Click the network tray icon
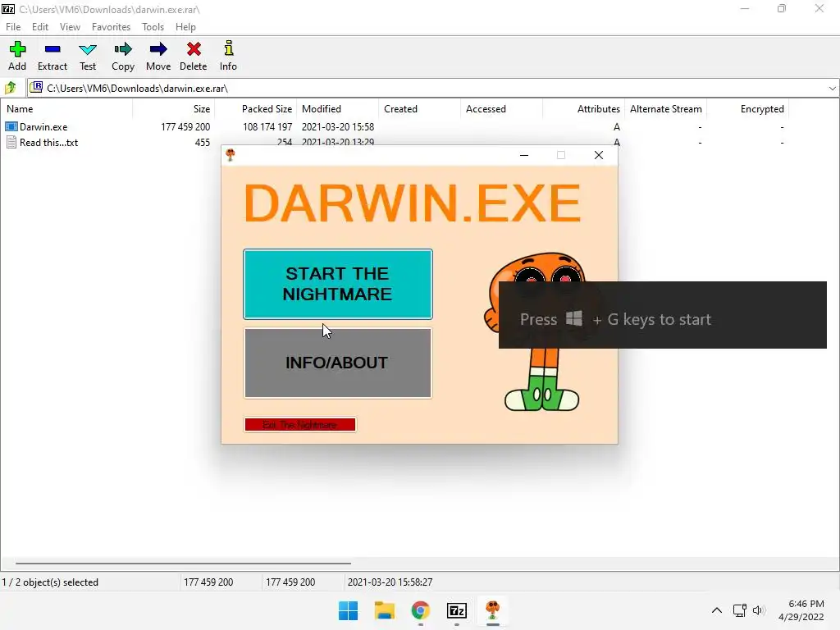Screen dimensions: 840x630 click(740, 610)
